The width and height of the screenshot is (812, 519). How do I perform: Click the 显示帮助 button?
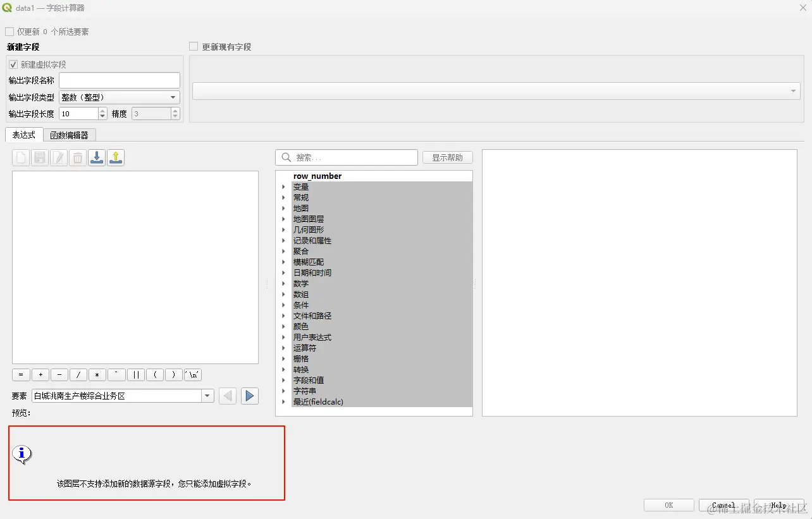point(448,157)
